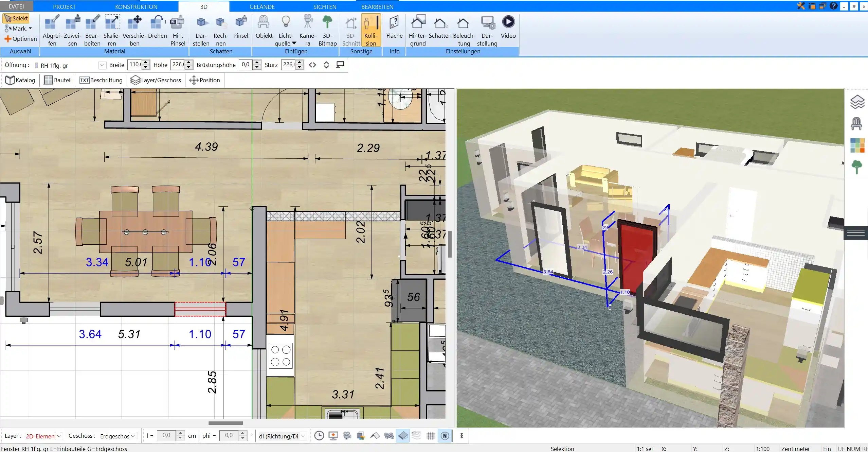Click the Position button
Image resolution: width=868 pixels, height=452 pixels.
(205, 80)
